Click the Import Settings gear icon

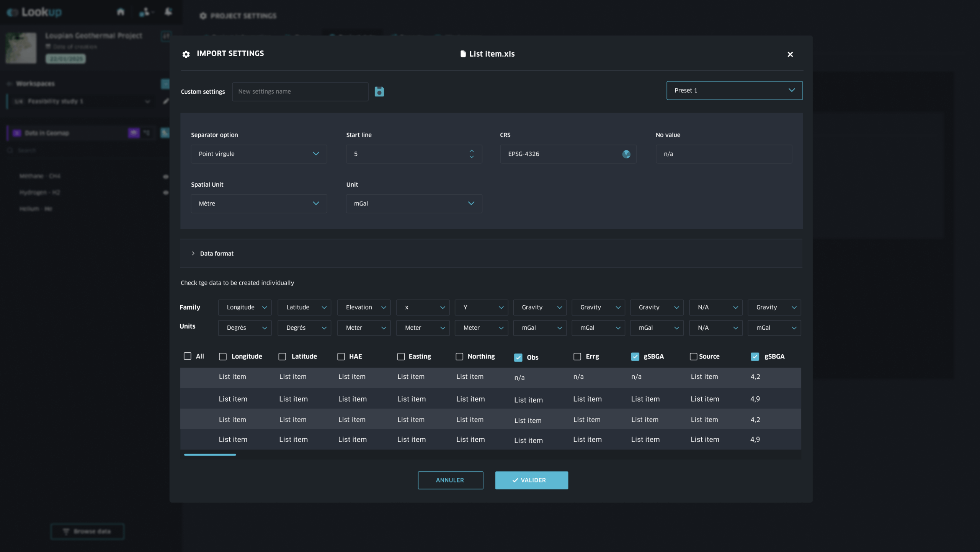coord(186,54)
